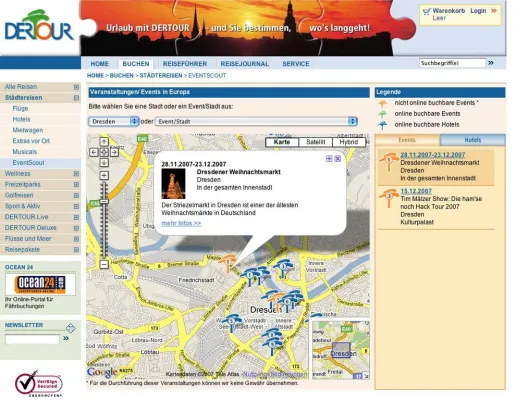Click the map zoom-out minus button
516x400 pixels.
click(104, 265)
